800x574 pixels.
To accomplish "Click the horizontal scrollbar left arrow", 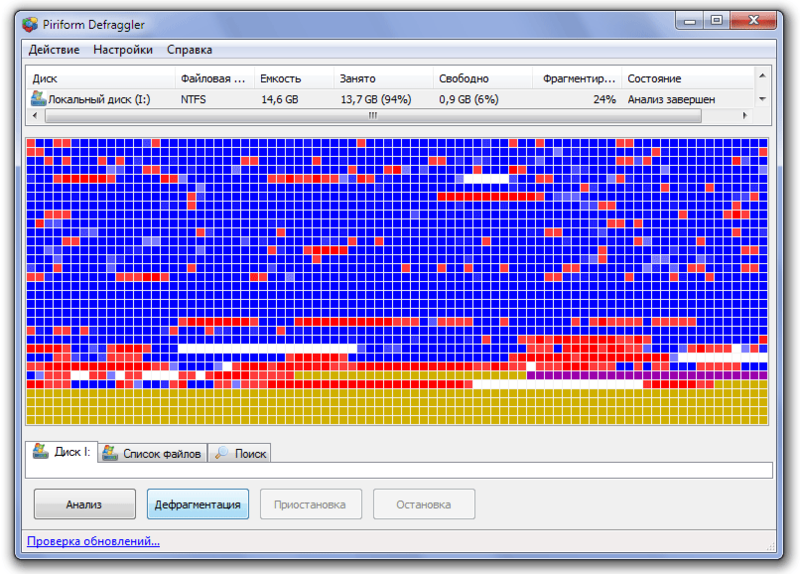I will pos(35,115).
